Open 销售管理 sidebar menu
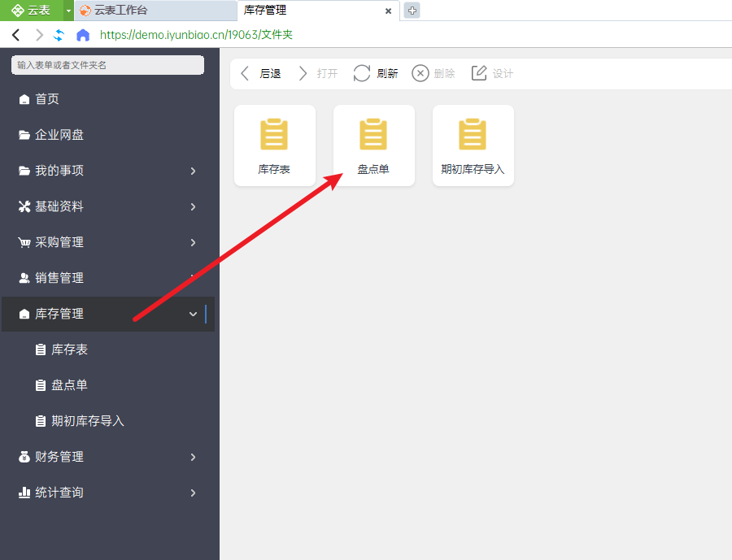Screen dimensions: 732x560 coord(108,278)
